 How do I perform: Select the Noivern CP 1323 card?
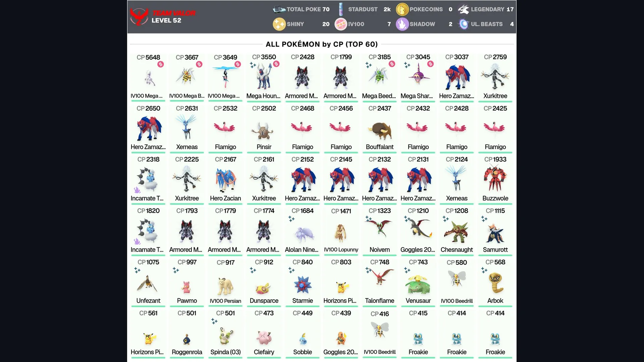tap(380, 231)
